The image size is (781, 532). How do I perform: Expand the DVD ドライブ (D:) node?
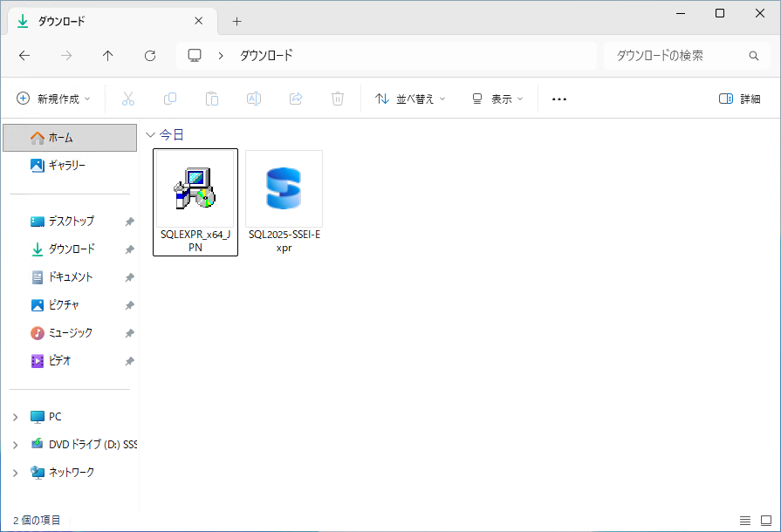pos(16,445)
